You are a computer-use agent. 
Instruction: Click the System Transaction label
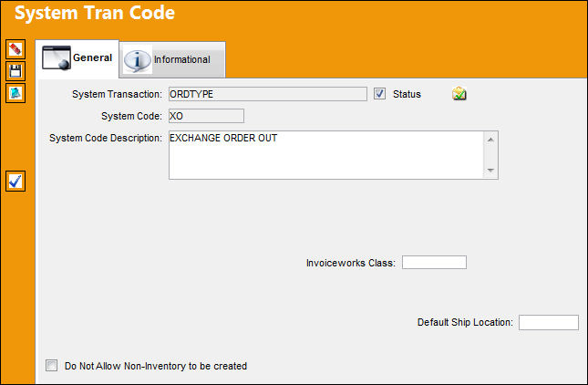tap(117, 94)
